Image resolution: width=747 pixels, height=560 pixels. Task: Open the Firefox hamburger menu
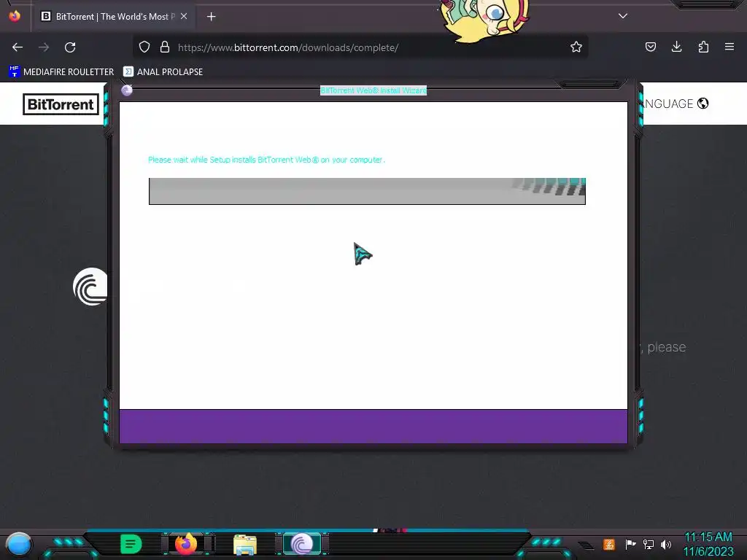tap(729, 47)
